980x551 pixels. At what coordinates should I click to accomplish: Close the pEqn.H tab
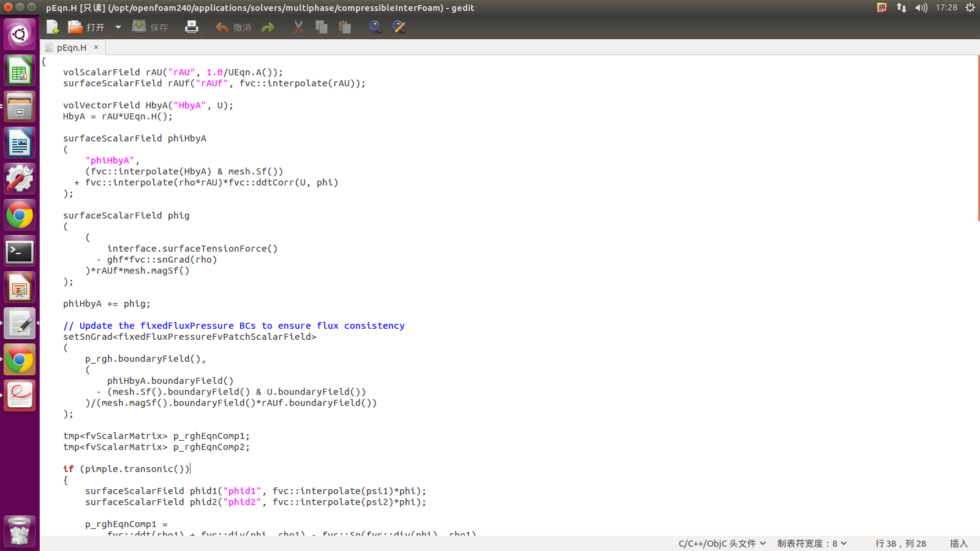coord(96,47)
